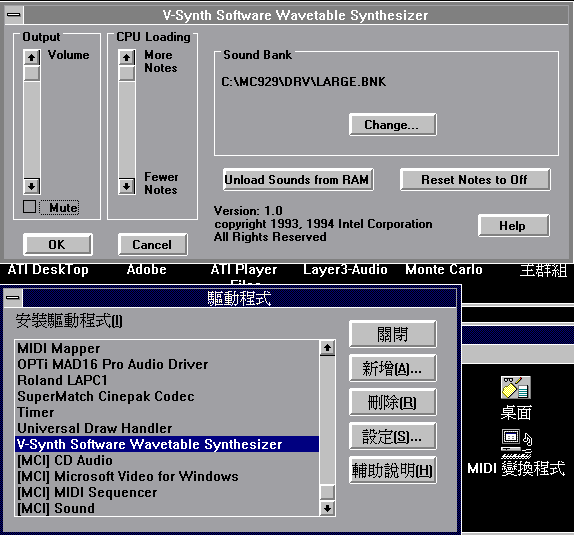Click Adobe program group label
This screenshot has width=574, height=535.
[146, 270]
